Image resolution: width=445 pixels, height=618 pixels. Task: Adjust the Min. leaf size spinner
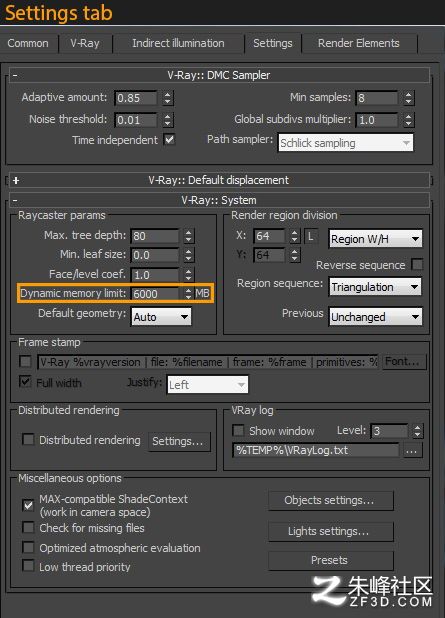point(189,255)
